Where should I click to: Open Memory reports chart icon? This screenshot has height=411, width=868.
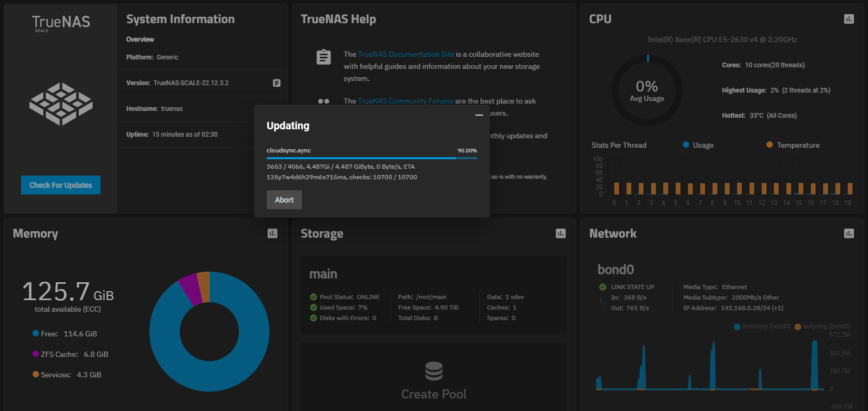click(272, 233)
